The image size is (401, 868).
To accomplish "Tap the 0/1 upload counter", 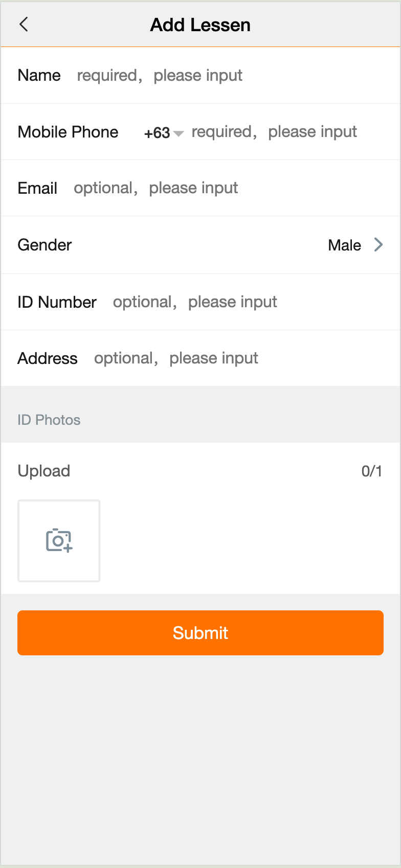I will (x=371, y=471).
